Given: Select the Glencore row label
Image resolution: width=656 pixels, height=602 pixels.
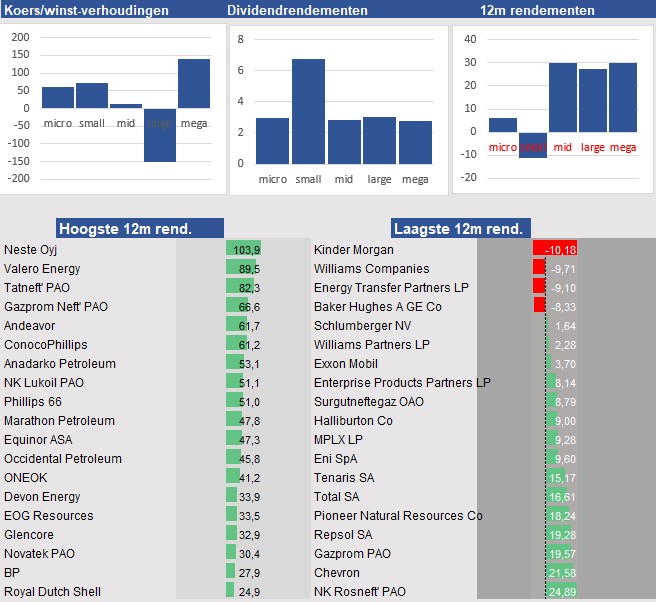Looking at the screenshot, I should 29,535.
